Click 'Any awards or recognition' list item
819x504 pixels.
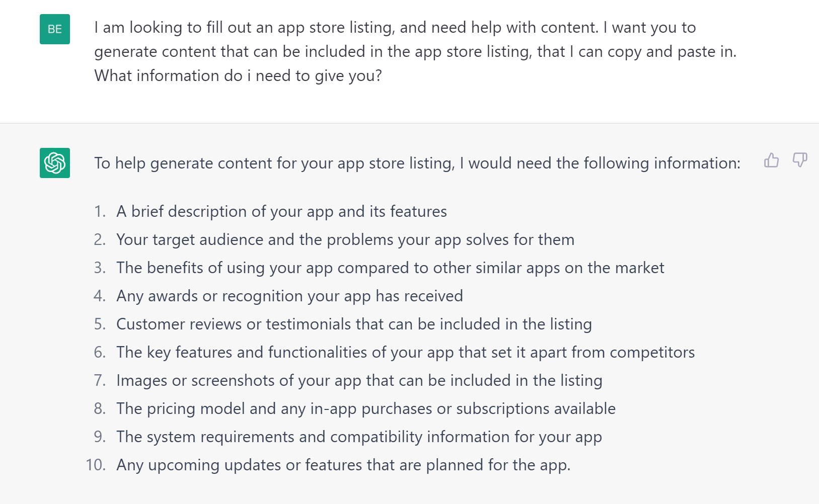point(289,296)
